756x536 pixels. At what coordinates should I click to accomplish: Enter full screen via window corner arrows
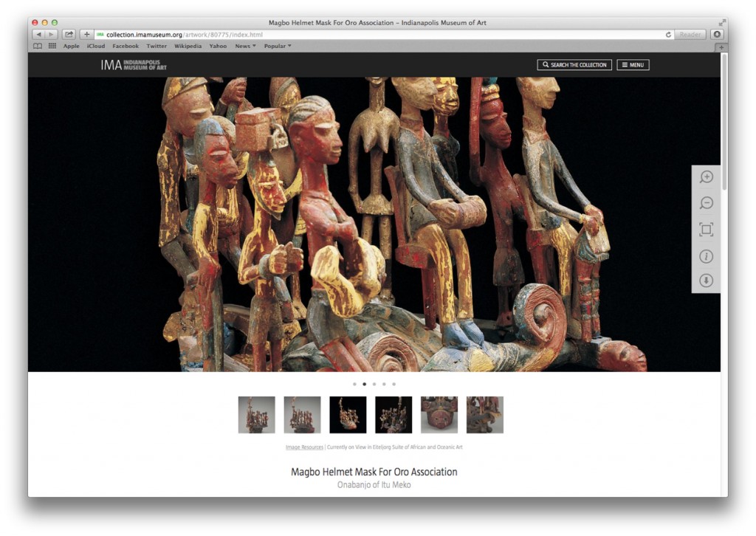(x=722, y=23)
